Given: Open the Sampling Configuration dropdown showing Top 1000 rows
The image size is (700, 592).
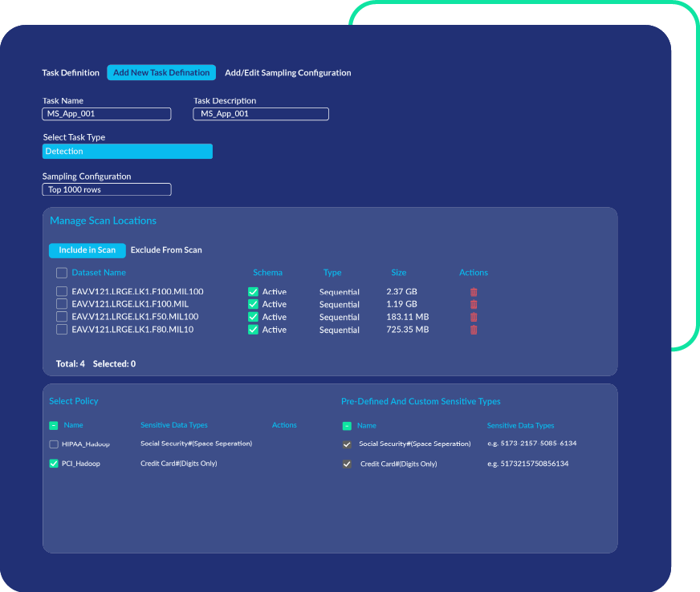Looking at the screenshot, I should [106, 189].
